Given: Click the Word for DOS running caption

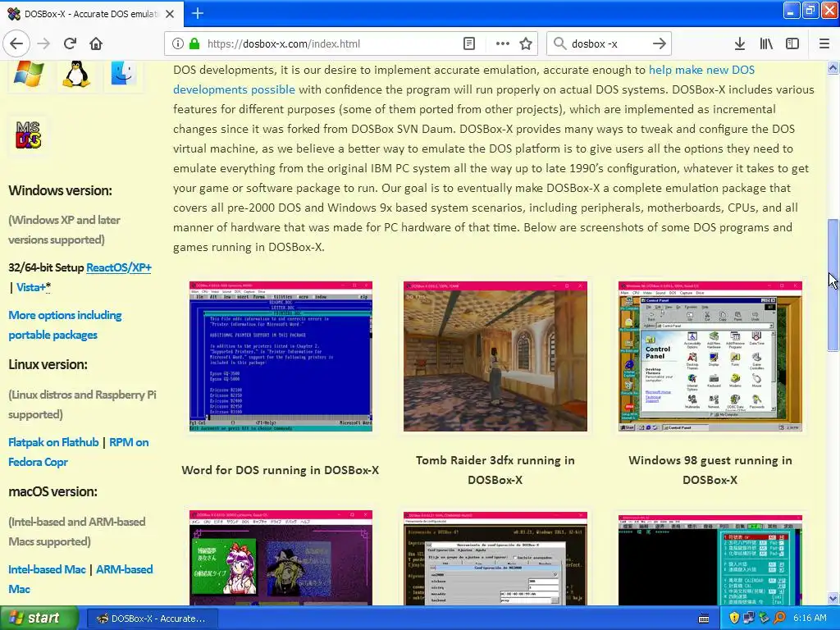Looking at the screenshot, I should (281, 470).
